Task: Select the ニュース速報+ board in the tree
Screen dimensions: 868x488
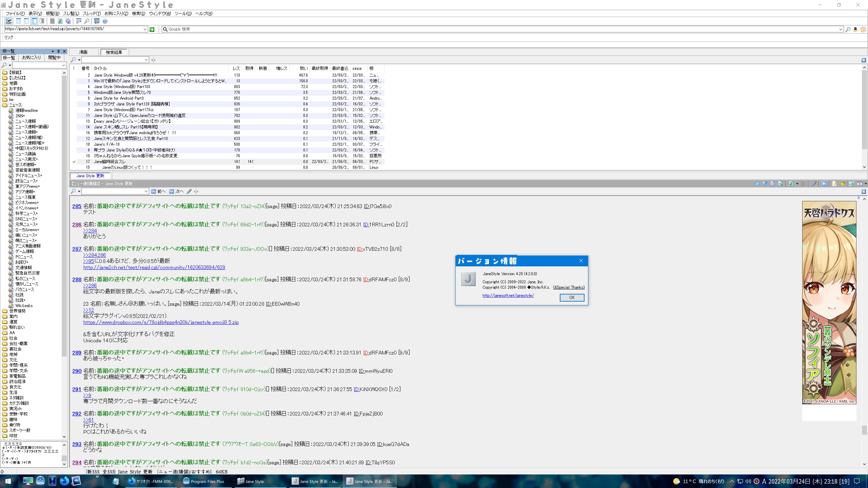Action: (26, 132)
